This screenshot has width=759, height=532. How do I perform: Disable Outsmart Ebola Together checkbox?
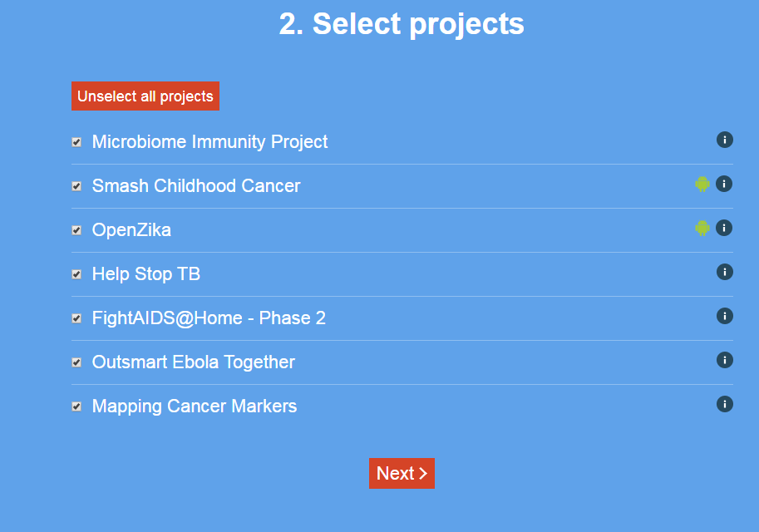pos(76,362)
